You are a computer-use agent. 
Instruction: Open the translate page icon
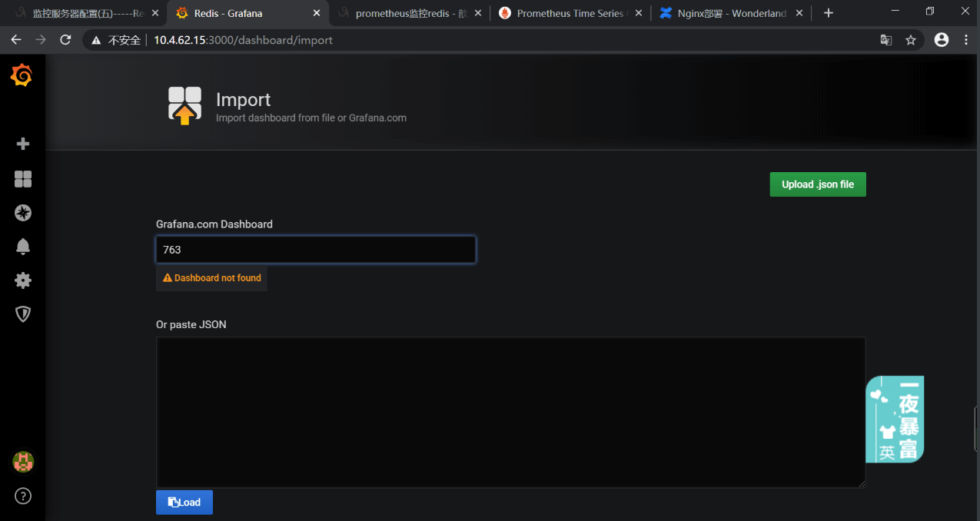[x=886, y=40]
